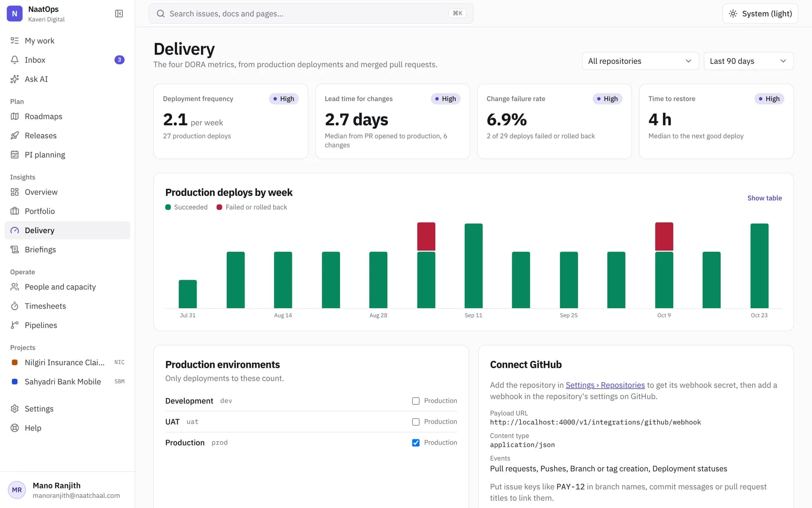Click the Help lifebuoy icon
The width and height of the screenshot is (812, 508).
[x=15, y=428]
